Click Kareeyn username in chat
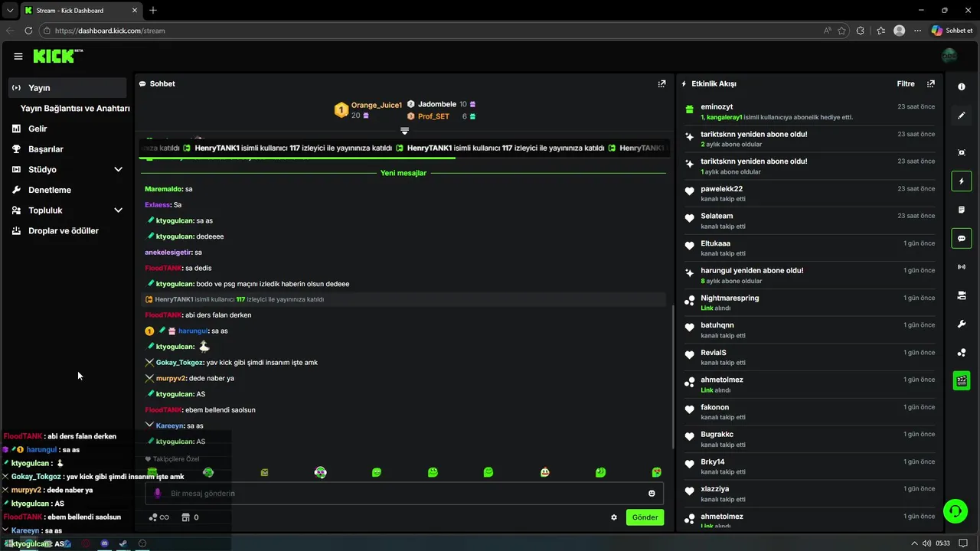Screen dimensions: 980x551 tap(170, 425)
